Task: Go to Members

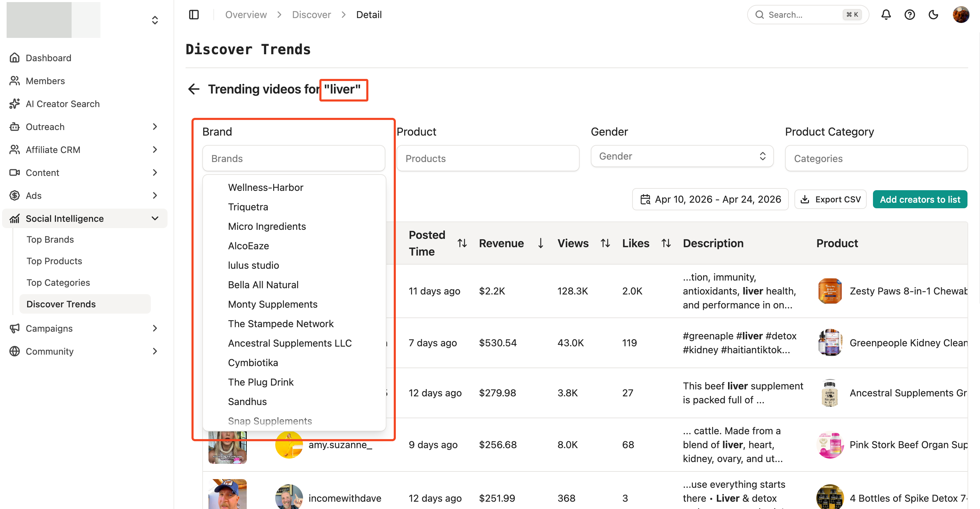Action: point(45,81)
